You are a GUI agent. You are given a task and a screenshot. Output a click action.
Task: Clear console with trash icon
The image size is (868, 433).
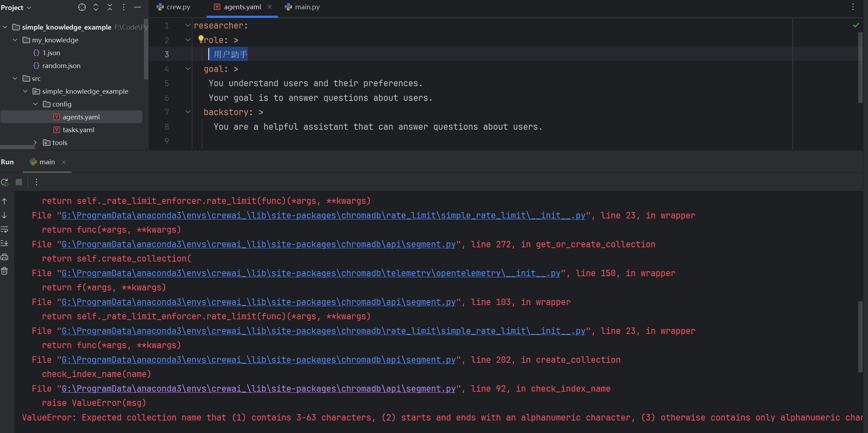click(x=5, y=271)
